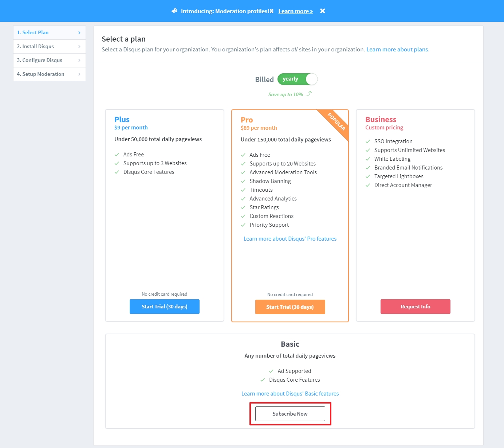The height and width of the screenshot is (448, 504).
Task: Click the Custom pricing label
Action: click(384, 128)
